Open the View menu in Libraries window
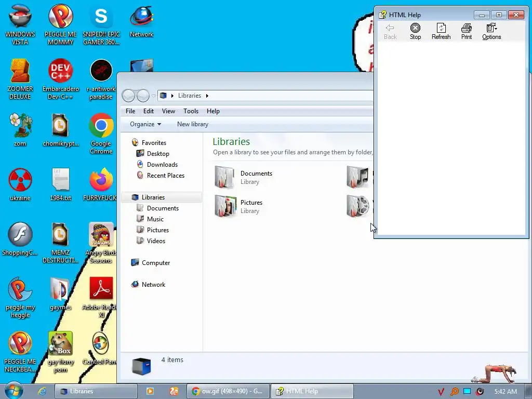532x399 pixels. tap(168, 111)
